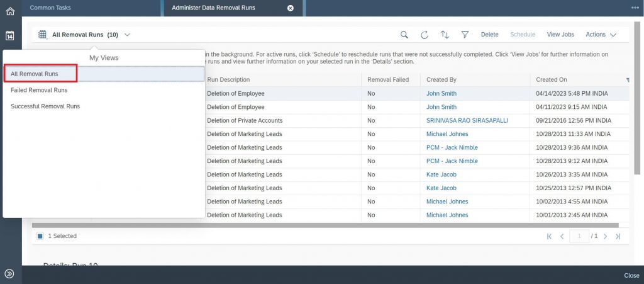Open column settings icon beside Created On

[627, 80]
